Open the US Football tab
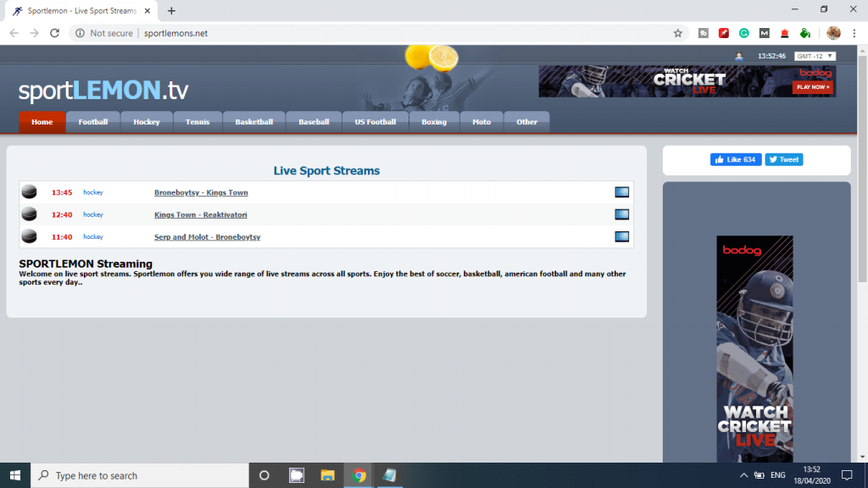The width and height of the screenshot is (868, 488). [376, 122]
